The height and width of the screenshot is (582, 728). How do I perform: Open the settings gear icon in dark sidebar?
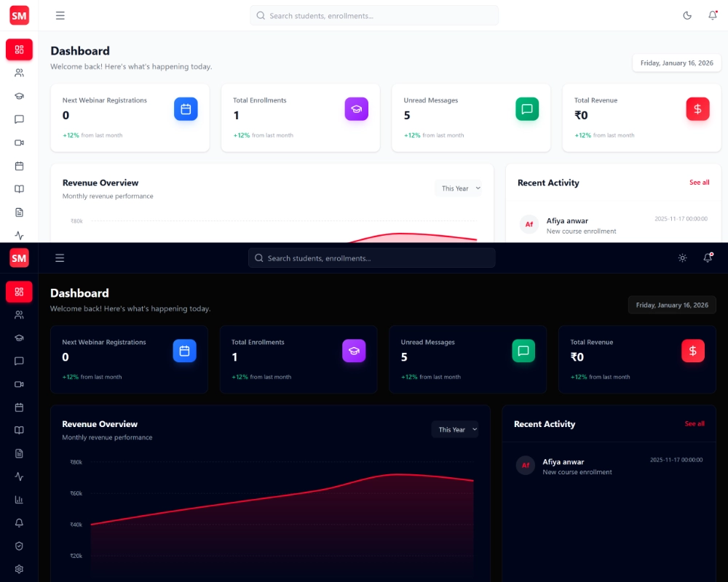pos(19,569)
